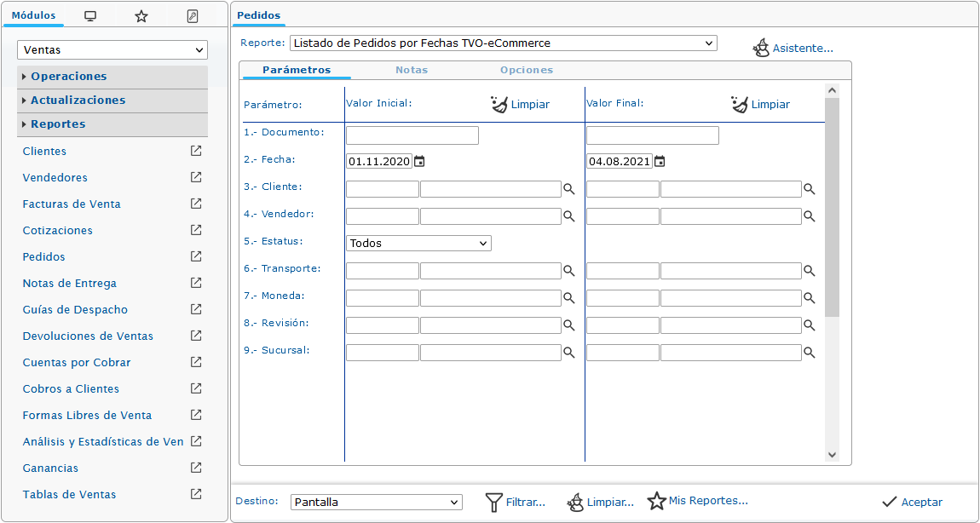Open Mis Reportes
The image size is (980, 523).
(x=697, y=501)
